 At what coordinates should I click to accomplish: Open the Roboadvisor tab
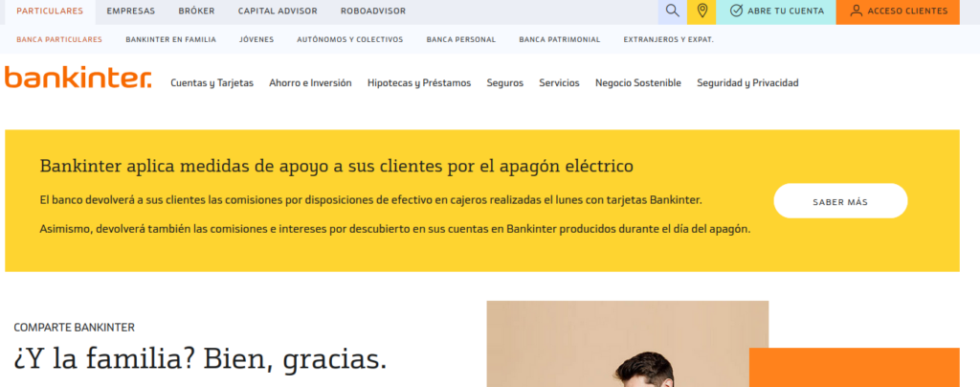pos(373,11)
